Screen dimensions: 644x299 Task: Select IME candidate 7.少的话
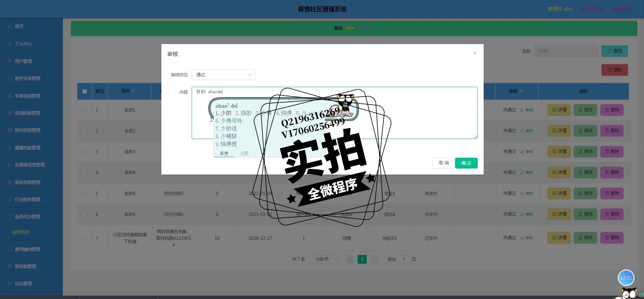click(x=226, y=128)
